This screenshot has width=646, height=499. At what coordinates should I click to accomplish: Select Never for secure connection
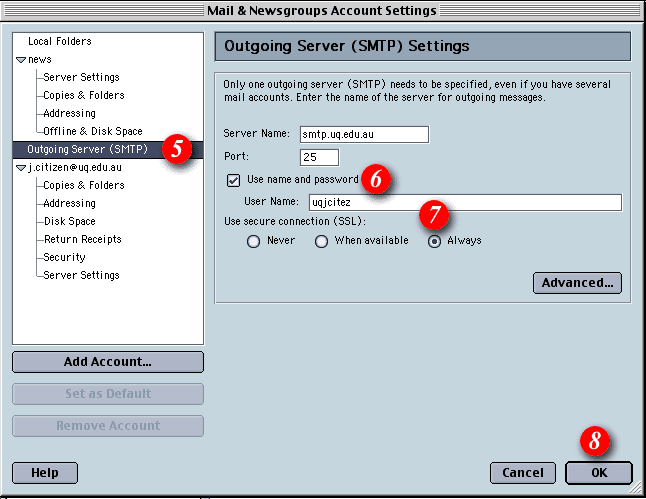253,241
